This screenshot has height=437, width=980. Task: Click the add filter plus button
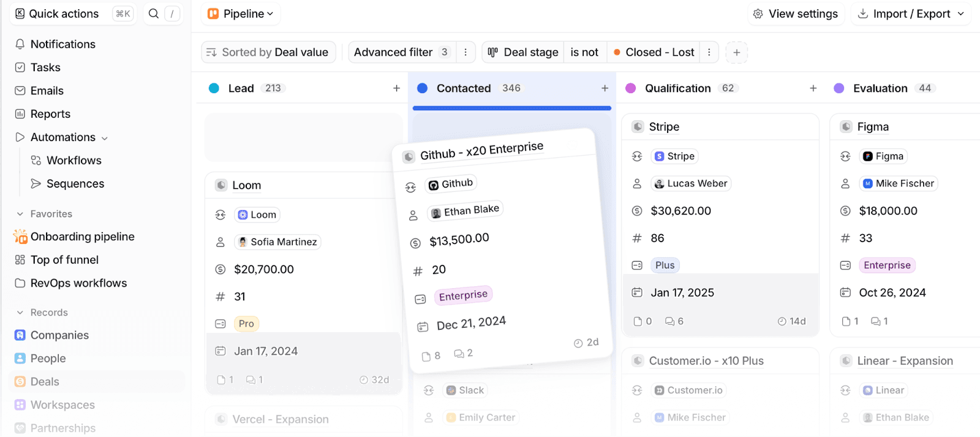[736, 53]
